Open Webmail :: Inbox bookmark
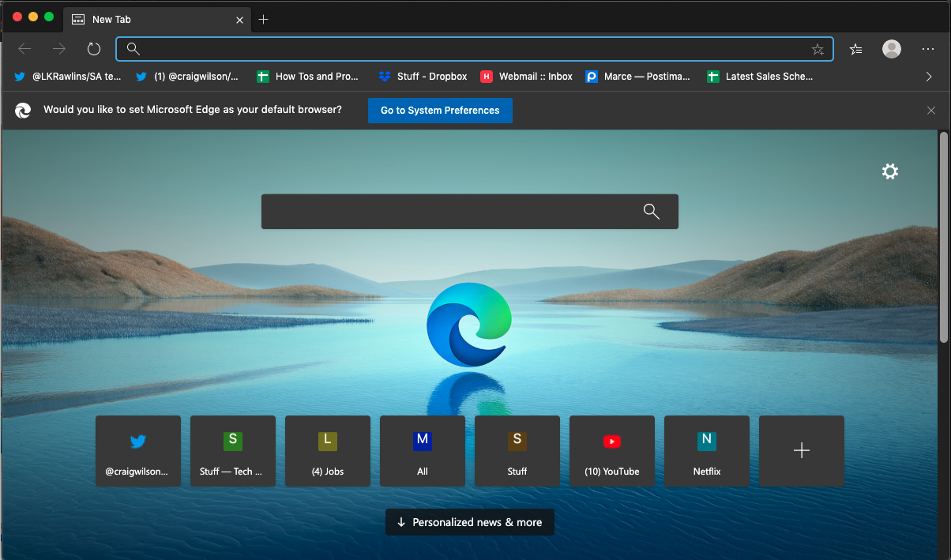The width and height of the screenshot is (951, 560). [527, 77]
